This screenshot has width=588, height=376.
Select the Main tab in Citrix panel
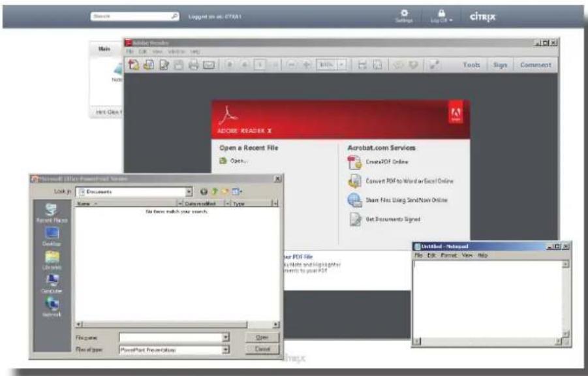104,49
